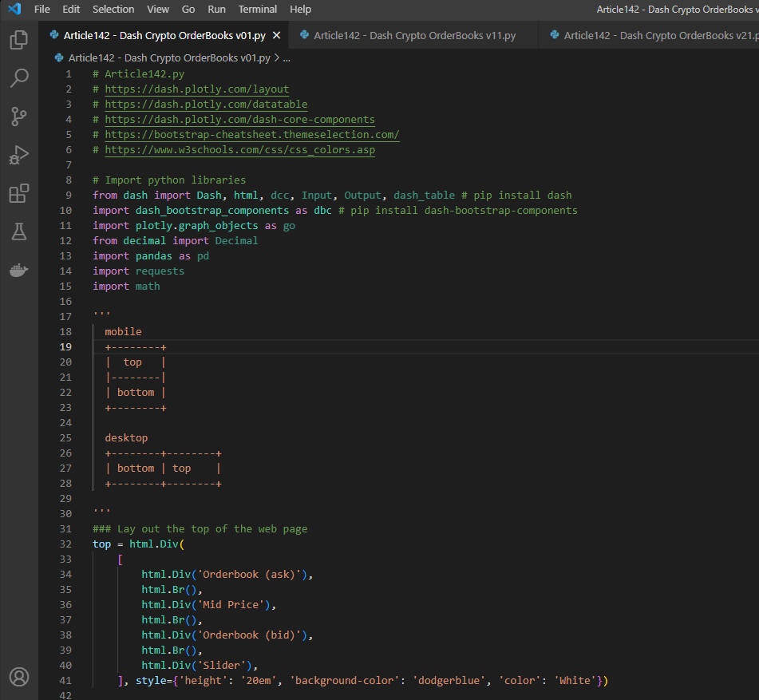Click the 'White' color string
The height and width of the screenshot is (700, 759).
point(575,680)
